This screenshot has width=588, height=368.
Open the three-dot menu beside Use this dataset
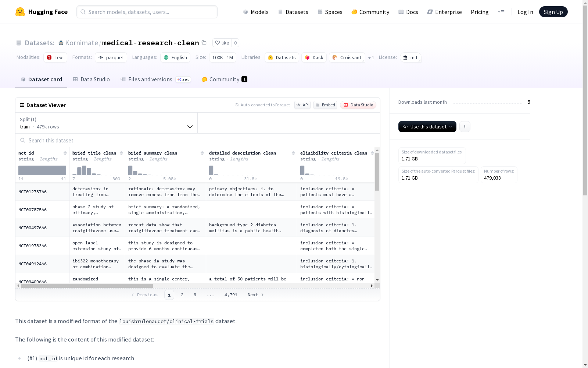coord(465,127)
